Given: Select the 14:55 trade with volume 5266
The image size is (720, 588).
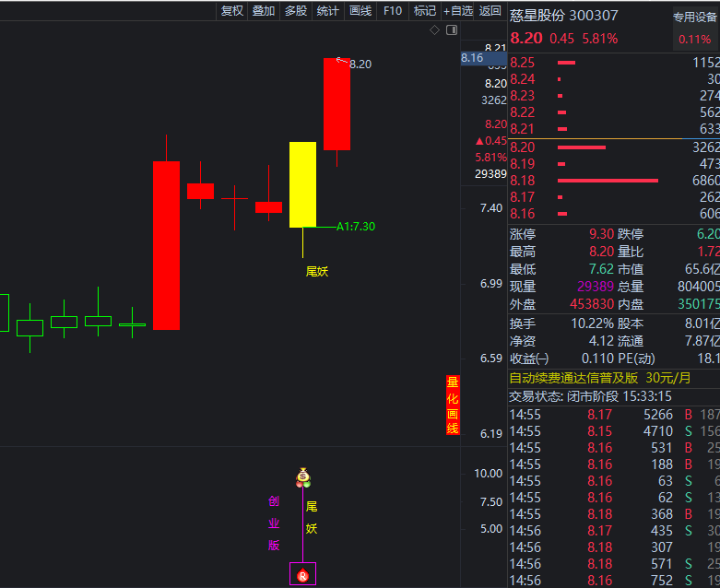Looking at the screenshot, I should tap(614, 415).
